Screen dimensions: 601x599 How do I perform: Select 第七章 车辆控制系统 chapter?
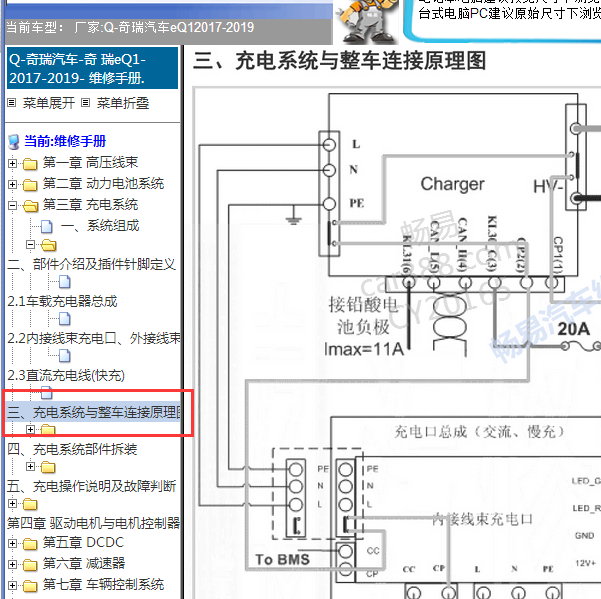coord(103,584)
